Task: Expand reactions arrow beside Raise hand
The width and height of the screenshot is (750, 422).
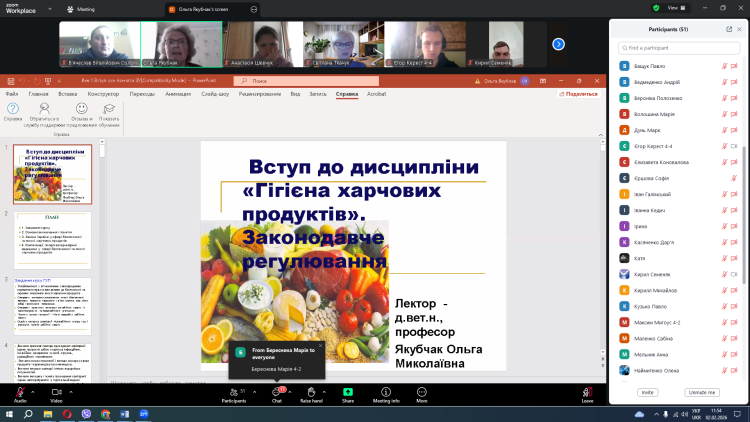Action: pos(324,392)
